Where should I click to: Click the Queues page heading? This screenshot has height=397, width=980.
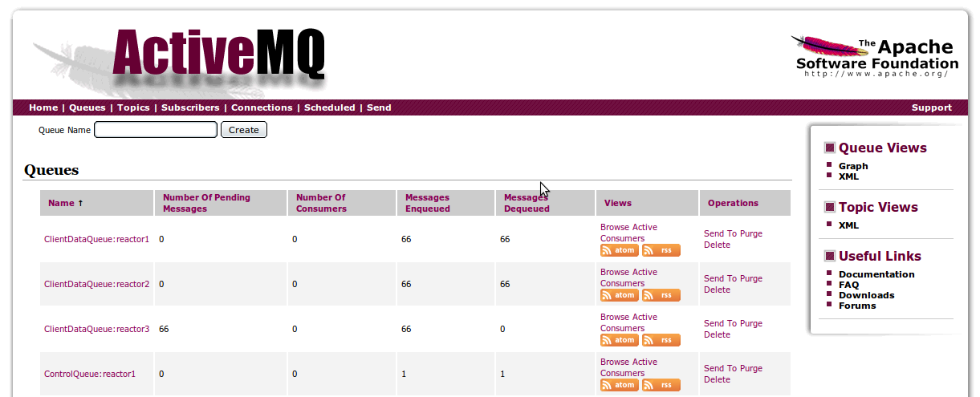[x=51, y=170]
